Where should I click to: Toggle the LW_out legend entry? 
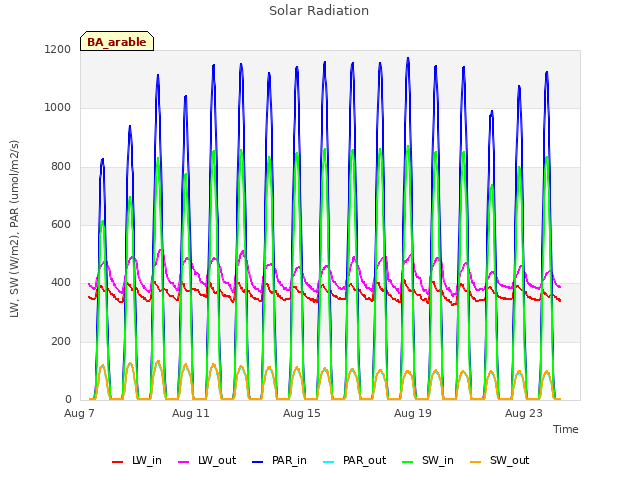coord(207,461)
